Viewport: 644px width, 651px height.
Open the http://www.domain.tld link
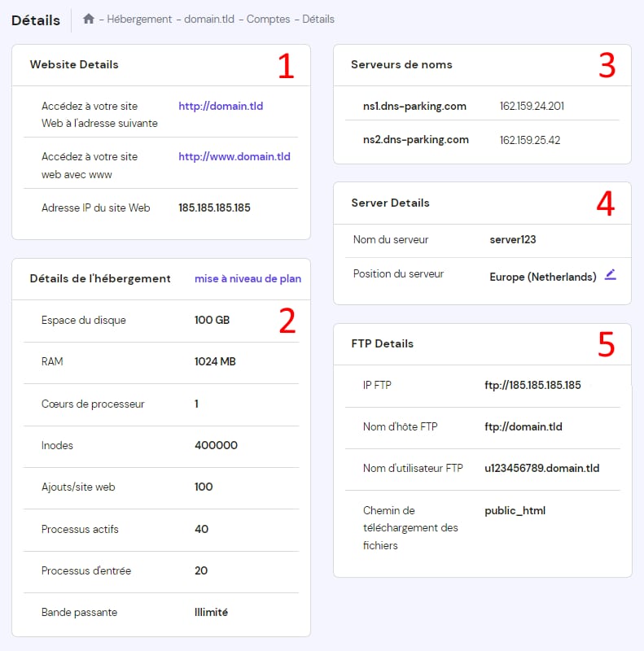click(234, 156)
